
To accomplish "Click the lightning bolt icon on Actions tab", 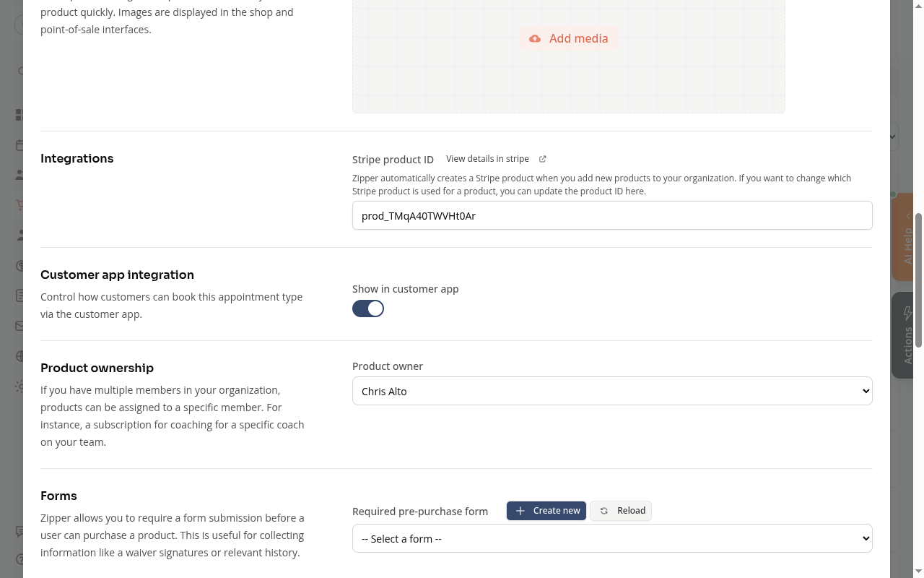I will [908, 313].
